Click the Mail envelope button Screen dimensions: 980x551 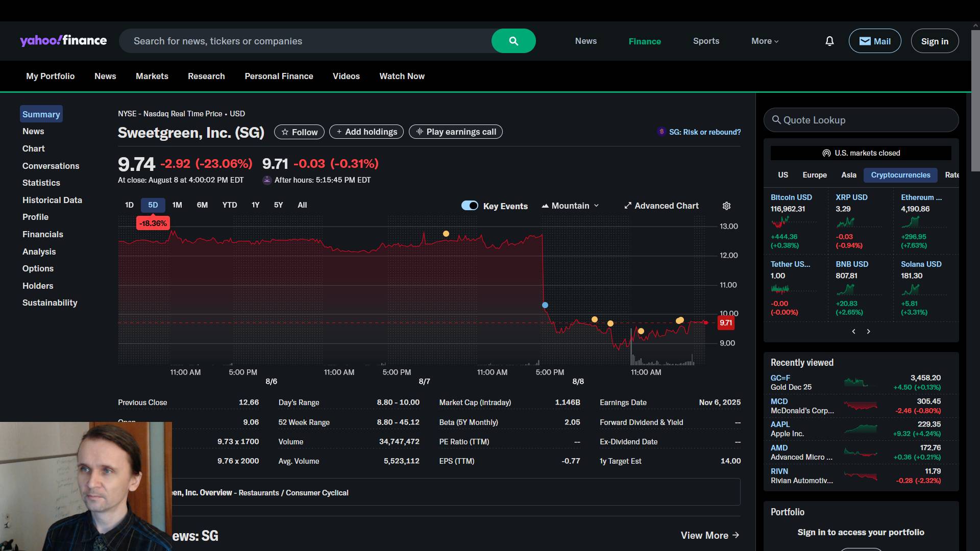coord(874,41)
